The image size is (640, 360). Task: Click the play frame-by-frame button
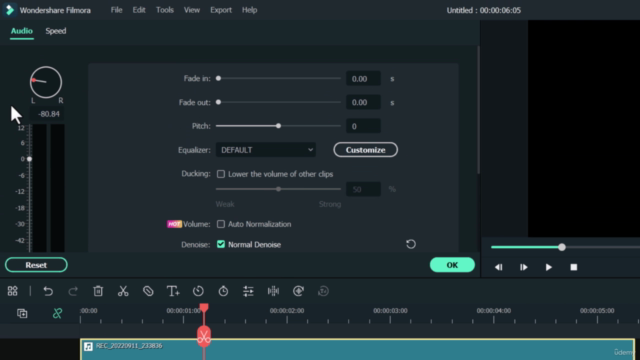524,267
